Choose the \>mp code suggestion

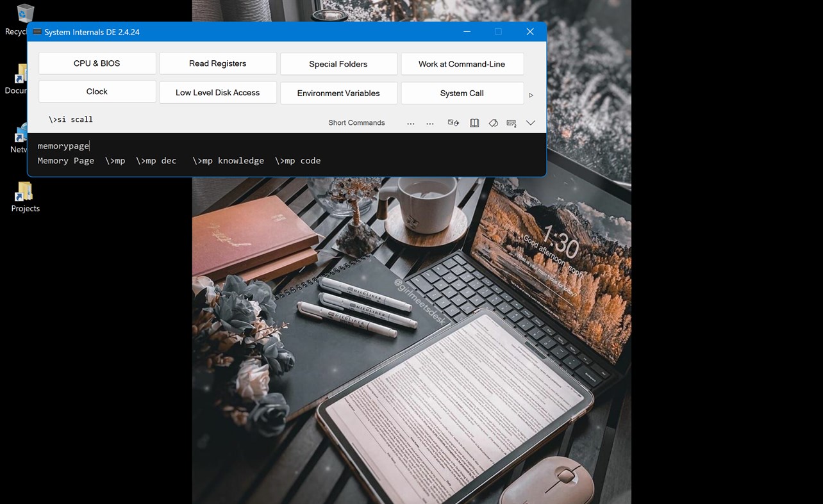coord(298,161)
